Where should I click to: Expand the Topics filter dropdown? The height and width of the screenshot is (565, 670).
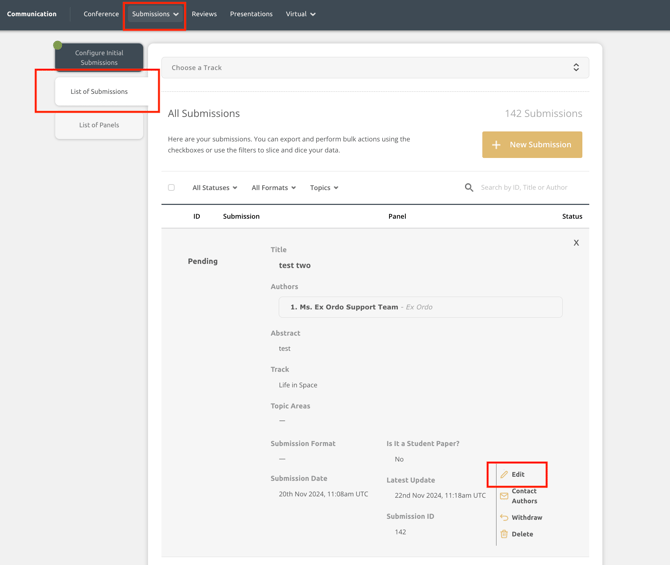pos(324,188)
